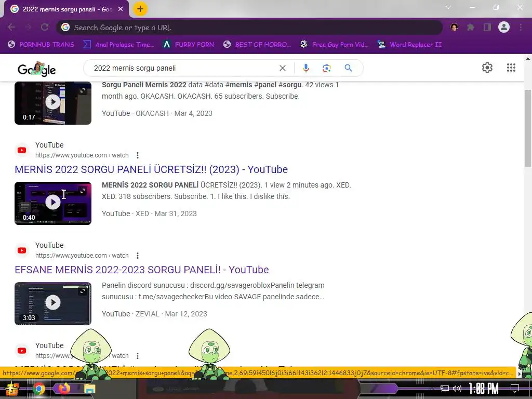
Task: Clear the search query with the X
Action: click(x=283, y=68)
